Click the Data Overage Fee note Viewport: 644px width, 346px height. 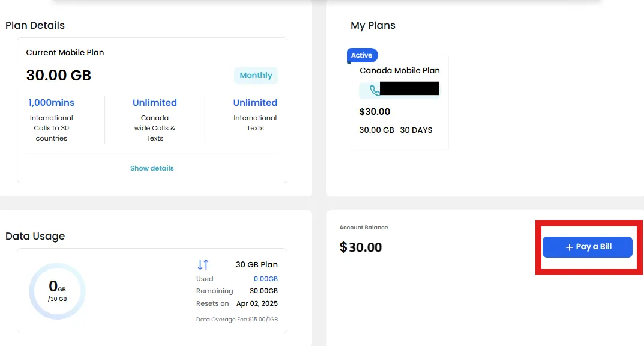click(x=237, y=319)
